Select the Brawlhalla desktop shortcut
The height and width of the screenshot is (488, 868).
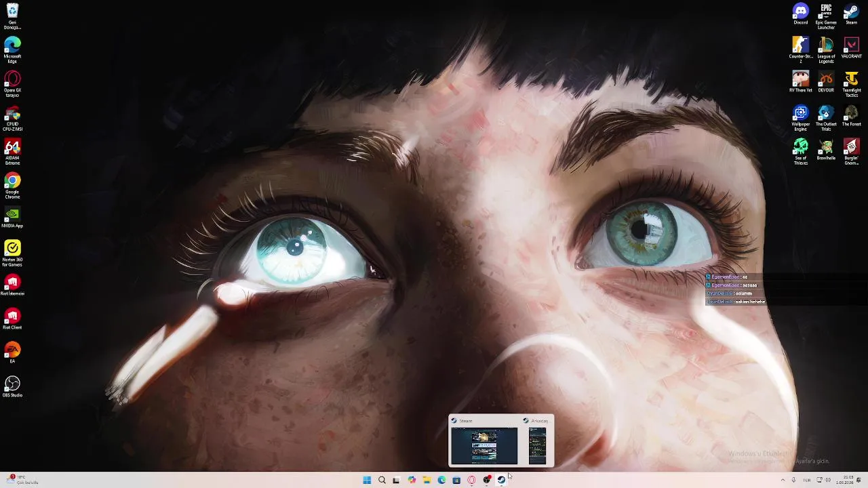pos(826,150)
